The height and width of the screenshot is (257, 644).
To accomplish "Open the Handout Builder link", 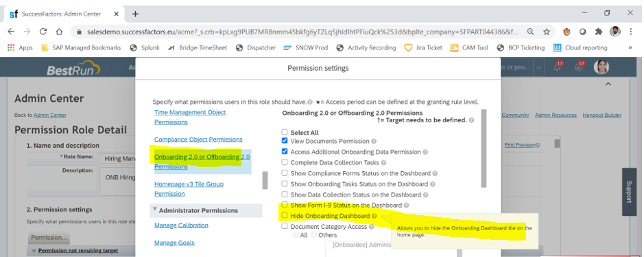I will 602,115.
